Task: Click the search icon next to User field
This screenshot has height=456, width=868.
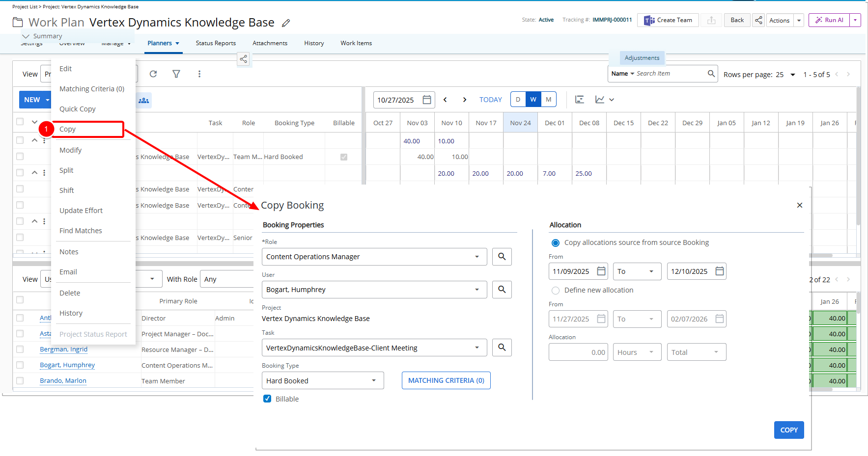Action: (x=502, y=290)
